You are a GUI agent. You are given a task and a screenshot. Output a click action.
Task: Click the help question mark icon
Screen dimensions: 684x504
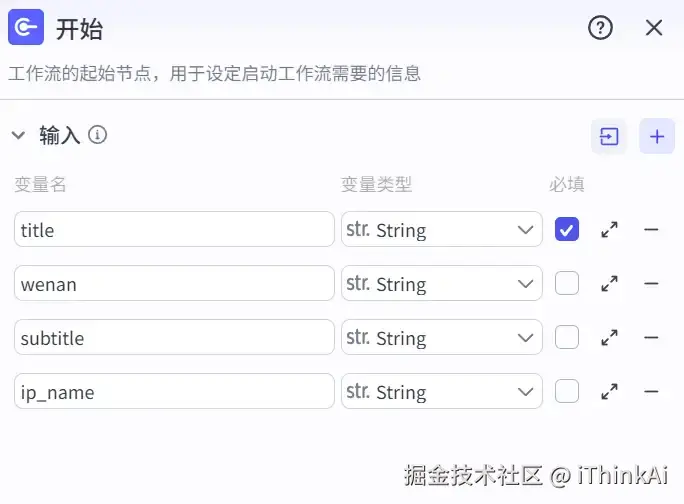coord(600,28)
